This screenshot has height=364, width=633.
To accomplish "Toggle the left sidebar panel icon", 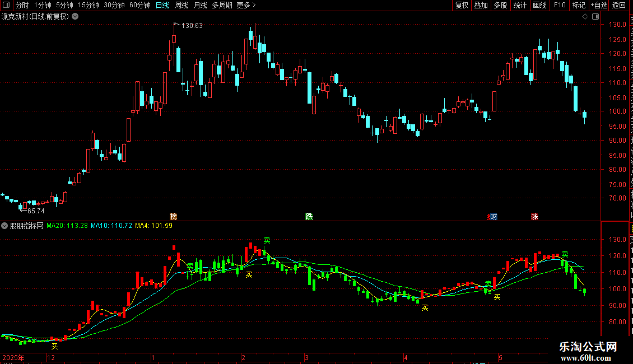I will pos(6,5).
